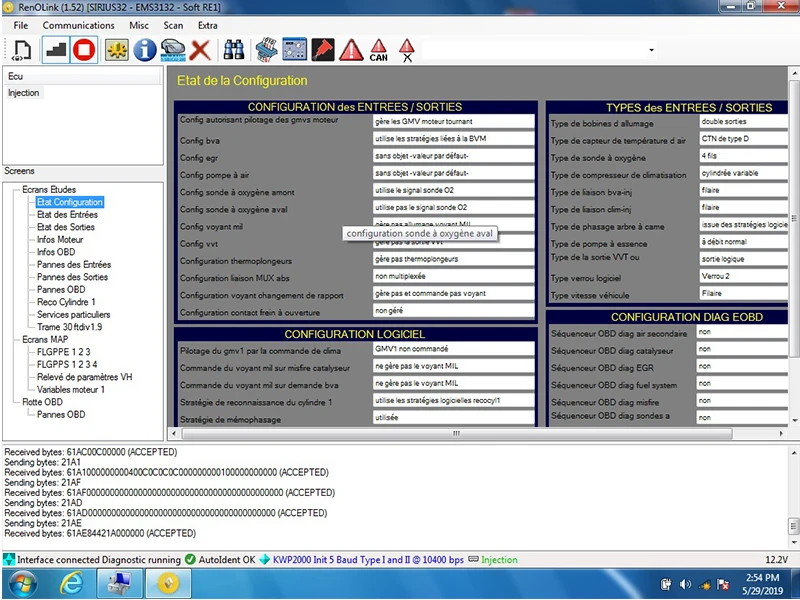Open Pannes OBD under Flotte OBD
The image size is (800, 600).
tap(61, 414)
